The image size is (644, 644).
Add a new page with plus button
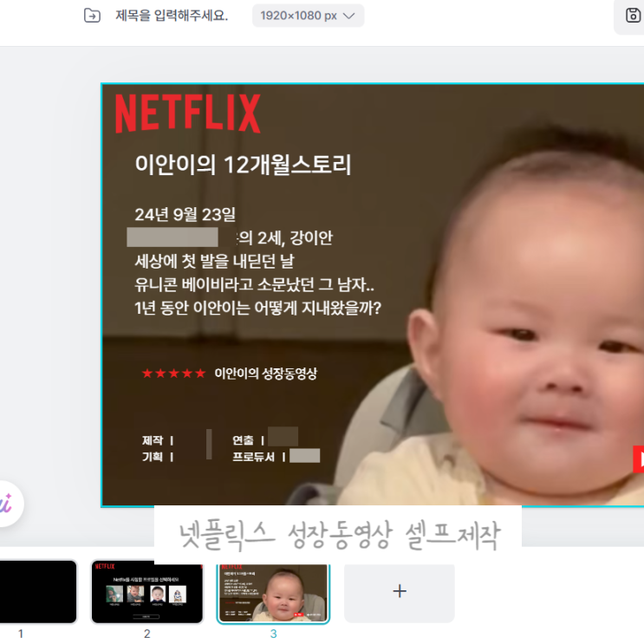coord(400,592)
